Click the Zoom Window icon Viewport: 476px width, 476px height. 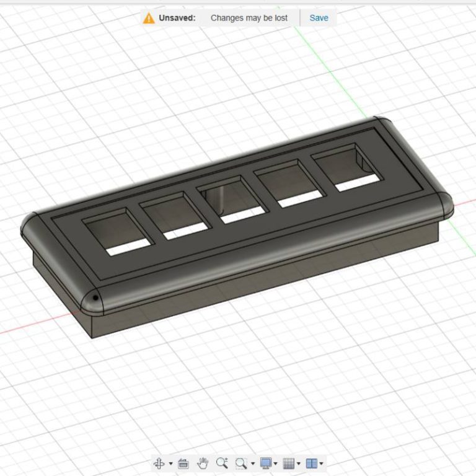pos(241,463)
